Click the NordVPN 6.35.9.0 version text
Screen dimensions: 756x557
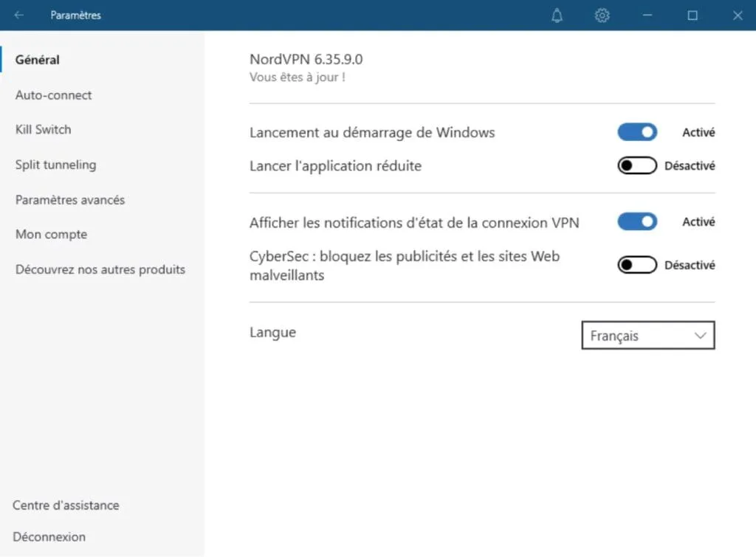tap(306, 59)
